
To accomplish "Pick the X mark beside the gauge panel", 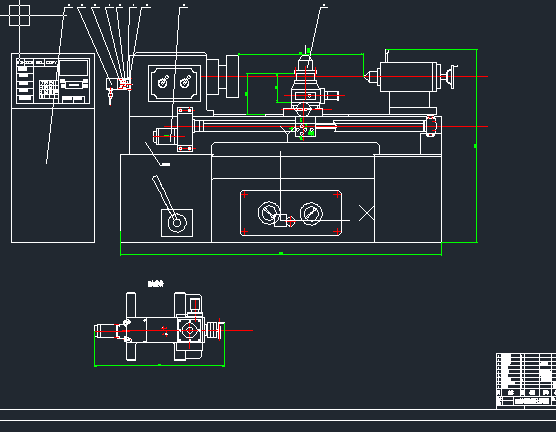I will pyautogui.click(x=366, y=213).
